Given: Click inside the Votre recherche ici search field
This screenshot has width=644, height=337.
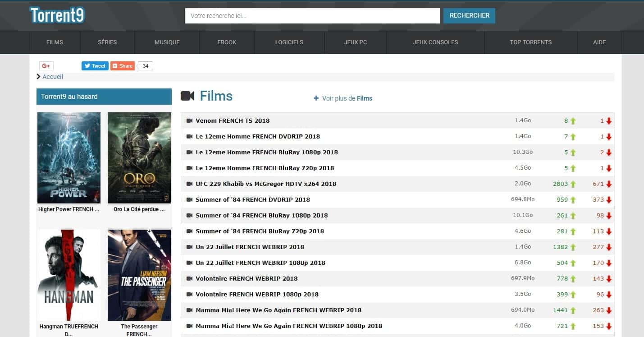Looking at the screenshot, I should (x=312, y=15).
